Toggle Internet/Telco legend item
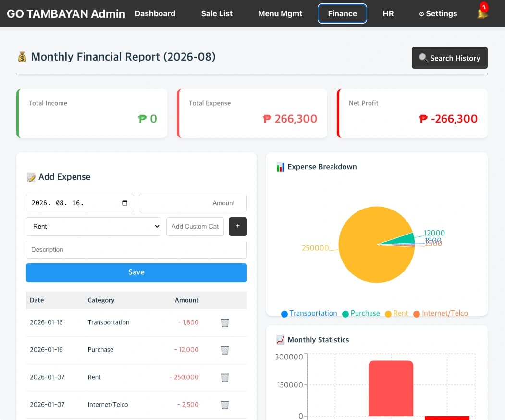The width and height of the screenshot is (505, 420). [441, 313]
